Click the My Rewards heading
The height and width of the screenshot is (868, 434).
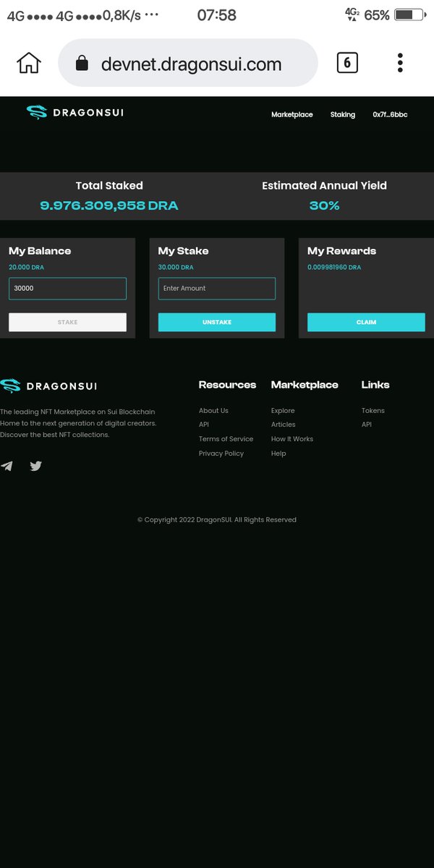point(341,251)
